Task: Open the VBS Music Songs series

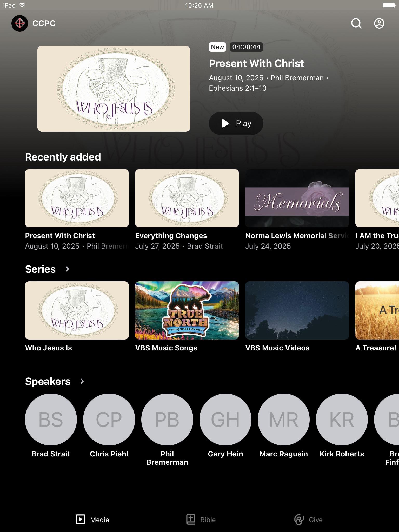Action: (x=187, y=310)
